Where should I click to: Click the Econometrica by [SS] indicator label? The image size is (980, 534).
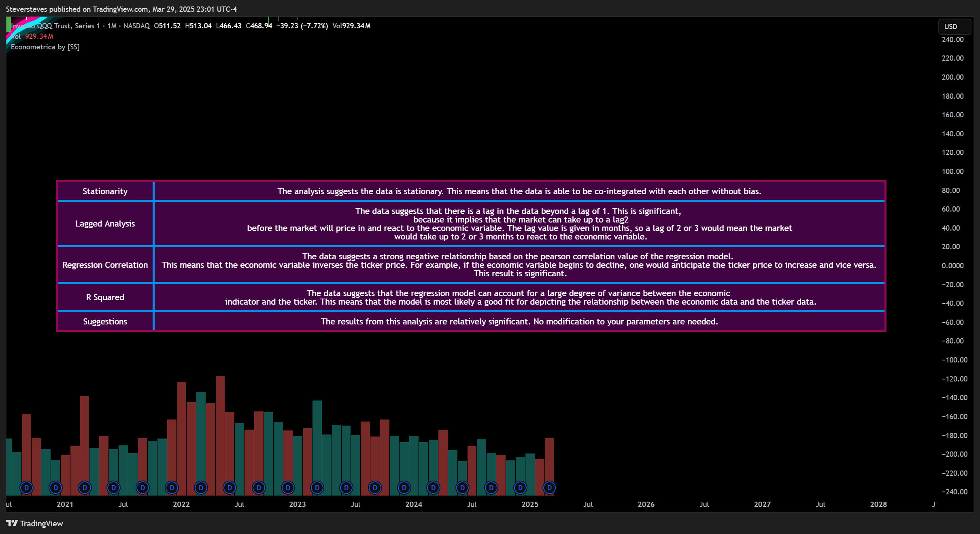(x=45, y=47)
